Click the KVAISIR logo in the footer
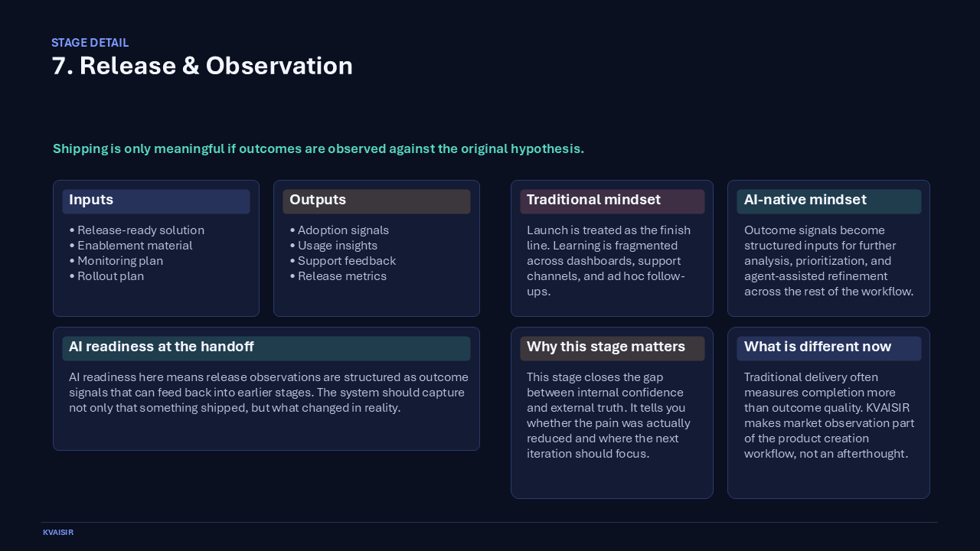980x551 pixels. (x=58, y=532)
